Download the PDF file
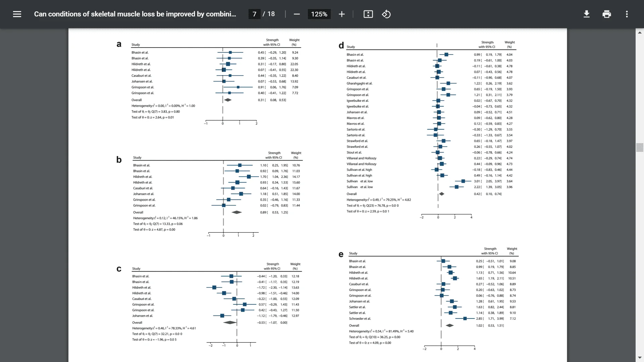The width and height of the screenshot is (644, 362). point(586,14)
